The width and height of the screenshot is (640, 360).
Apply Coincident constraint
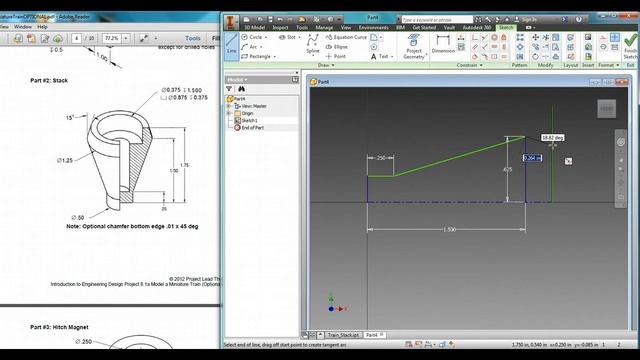475,38
